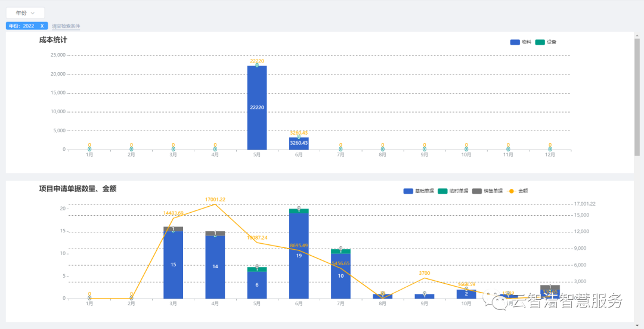Remove the 年份：2022 filter with X
The height and width of the screenshot is (329, 644).
42,26
